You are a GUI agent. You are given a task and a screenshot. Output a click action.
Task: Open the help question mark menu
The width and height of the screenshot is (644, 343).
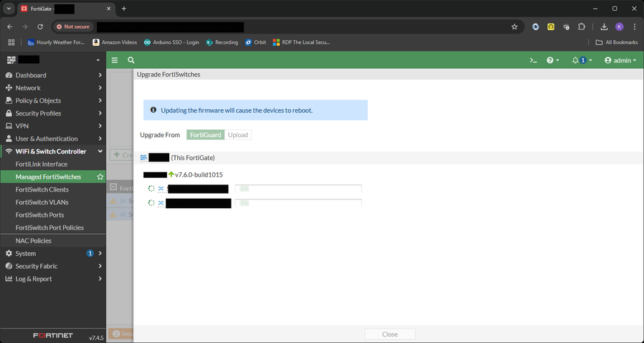(x=553, y=60)
